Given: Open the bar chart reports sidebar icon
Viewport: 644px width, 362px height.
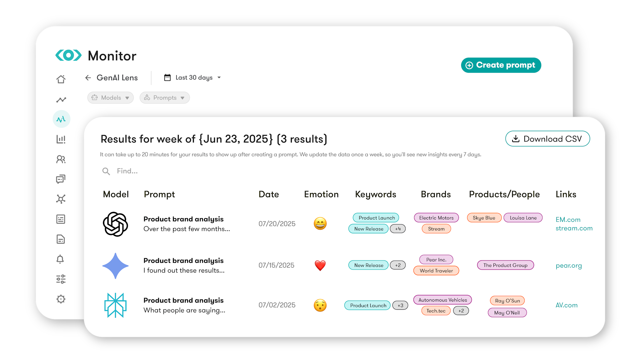Looking at the screenshot, I should click(61, 139).
